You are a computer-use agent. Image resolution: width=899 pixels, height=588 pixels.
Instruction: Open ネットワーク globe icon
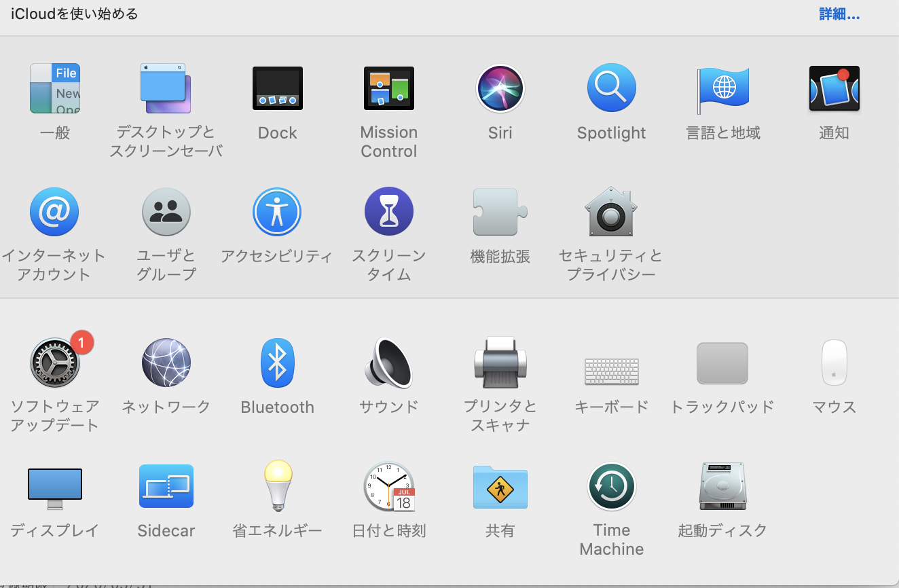coord(166,363)
